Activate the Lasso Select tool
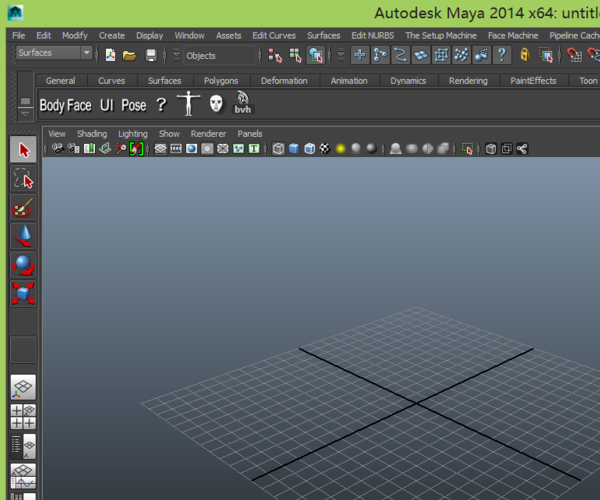600x500 pixels. coord(23,180)
